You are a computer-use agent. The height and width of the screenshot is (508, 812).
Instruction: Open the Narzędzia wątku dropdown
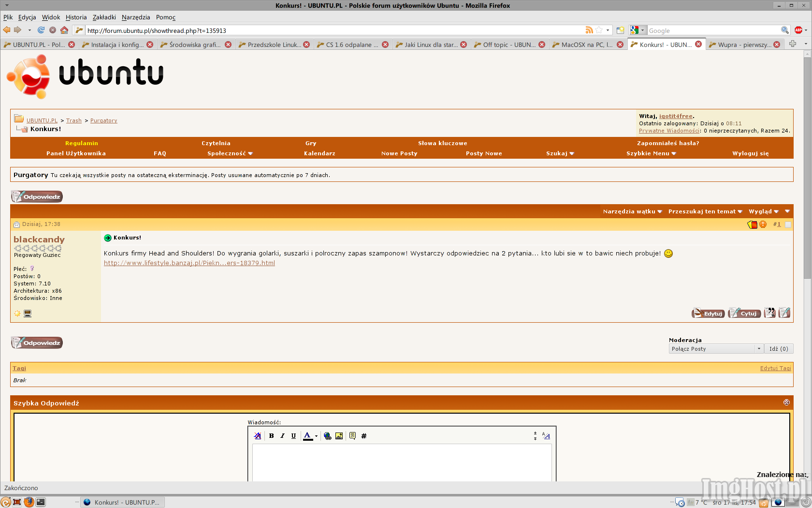[632, 211]
